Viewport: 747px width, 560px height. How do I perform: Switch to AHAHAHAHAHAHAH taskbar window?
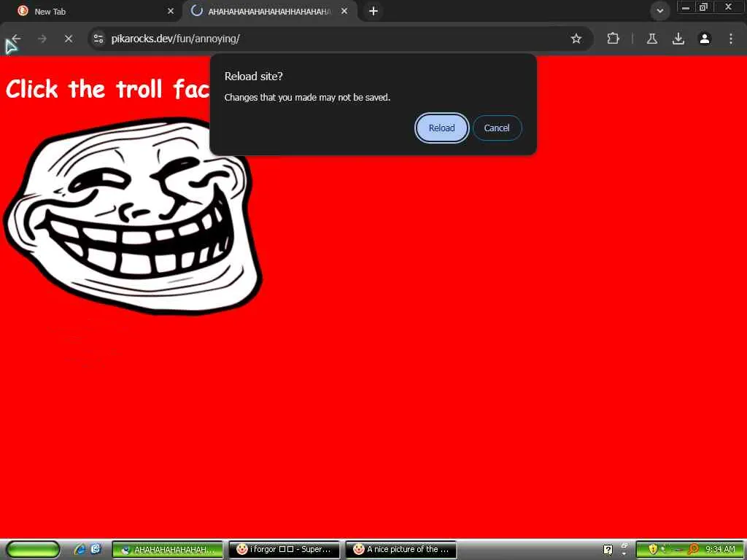coord(168,550)
